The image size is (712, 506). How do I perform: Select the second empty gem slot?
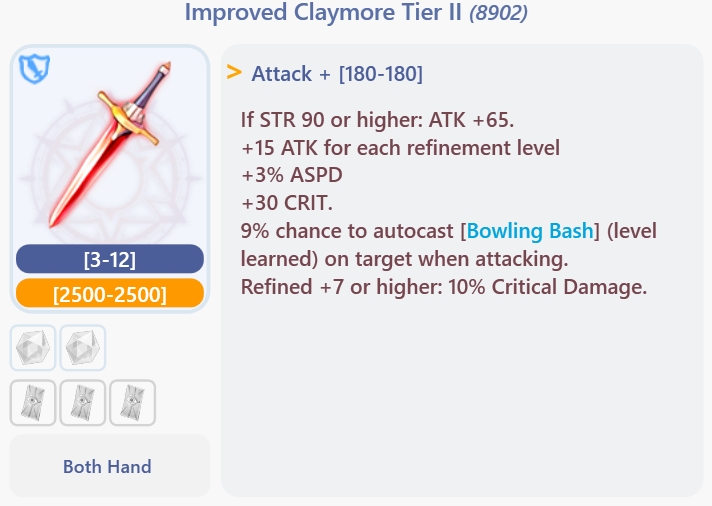tap(82, 348)
